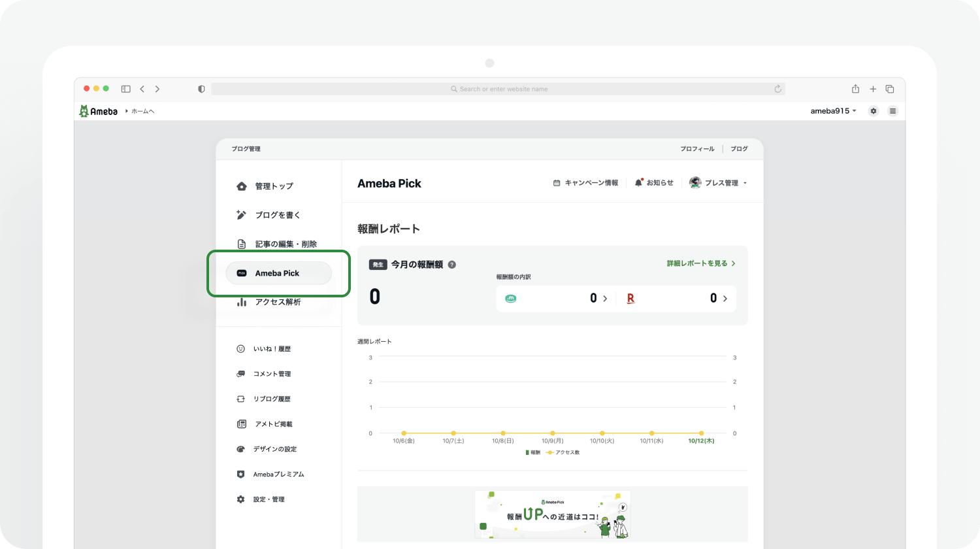This screenshot has height=549, width=980.
Task: Click the privacy shield icon
Action: [201, 89]
